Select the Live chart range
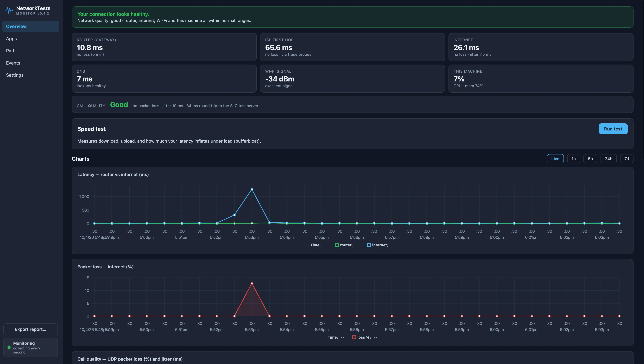This screenshot has width=644, height=364. (555, 159)
